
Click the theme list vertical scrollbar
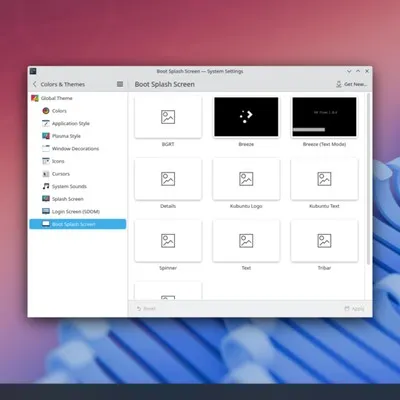[x=368, y=179]
